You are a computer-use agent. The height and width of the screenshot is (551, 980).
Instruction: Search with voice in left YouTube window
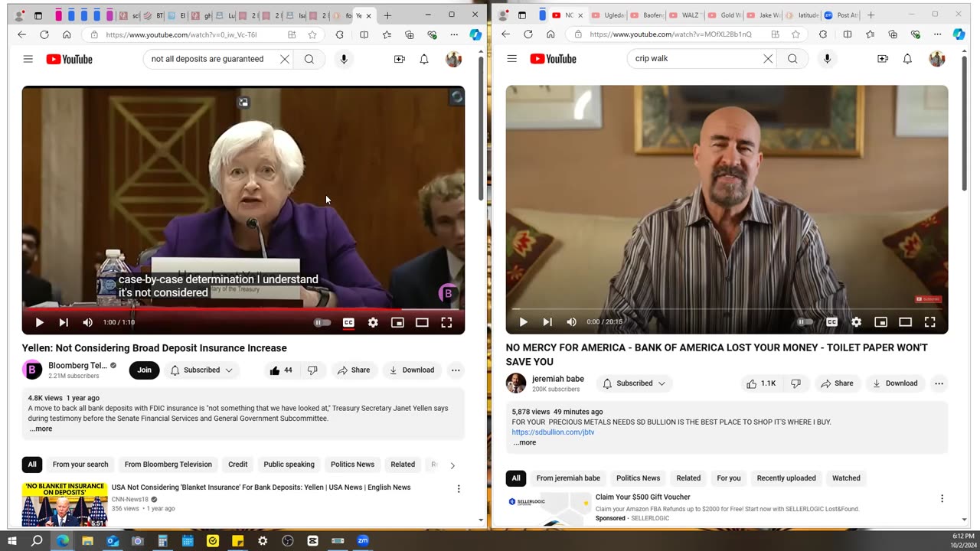tap(344, 59)
